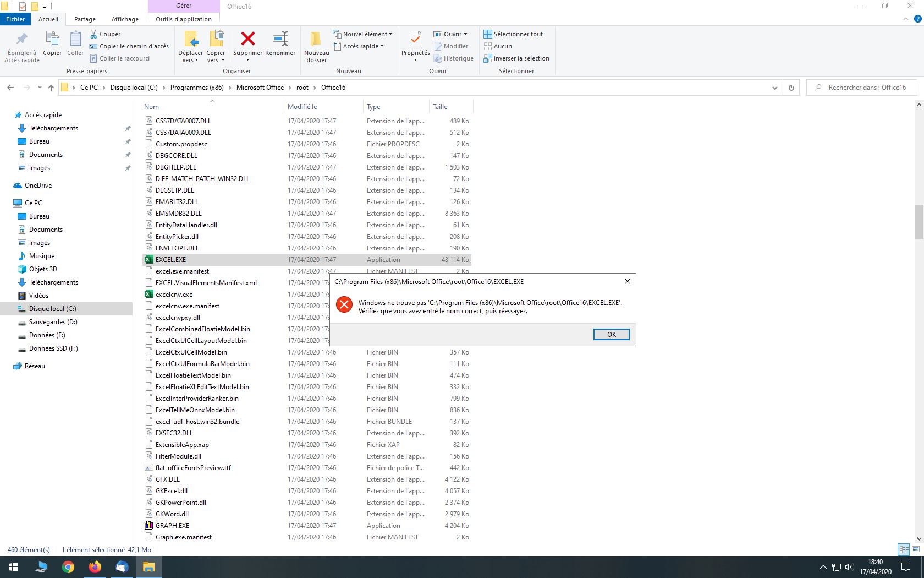This screenshot has width=924, height=578.
Task: Open the Outils d'application tab
Action: (184, 19)
